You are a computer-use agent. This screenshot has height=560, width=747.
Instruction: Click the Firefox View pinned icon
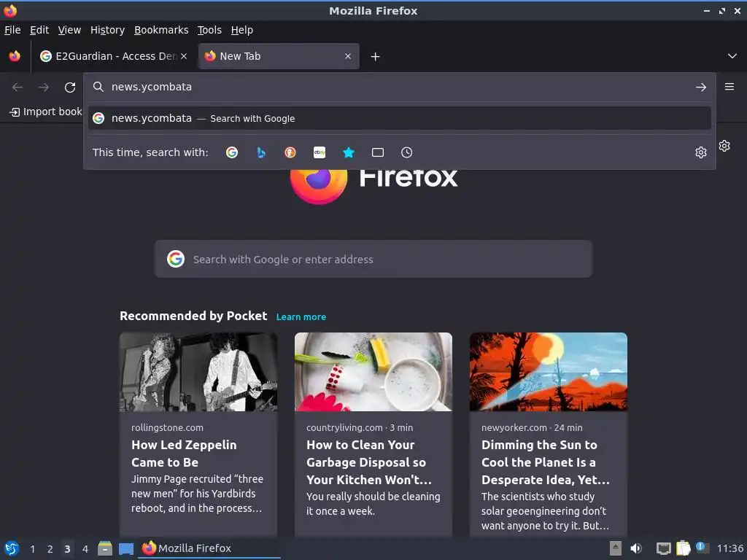pyautogui.click(x=15, y=56)
